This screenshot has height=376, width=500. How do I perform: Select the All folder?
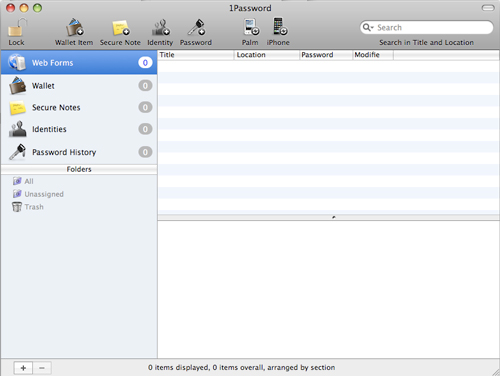(23, 181)
